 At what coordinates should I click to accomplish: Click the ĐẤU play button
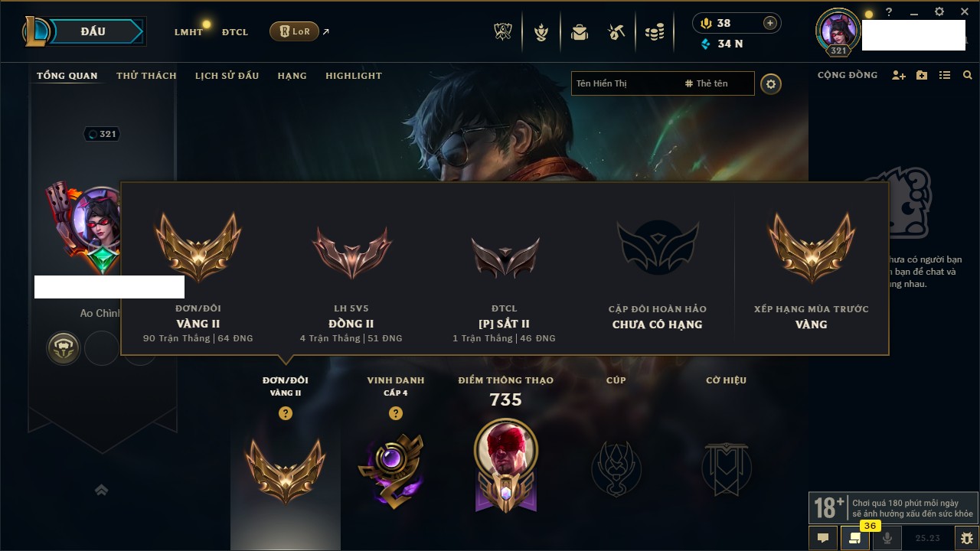(92, 31)
